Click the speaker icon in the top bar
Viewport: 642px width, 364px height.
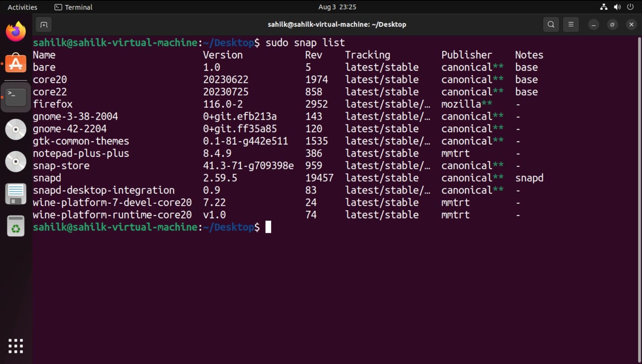tap(617, 7)
